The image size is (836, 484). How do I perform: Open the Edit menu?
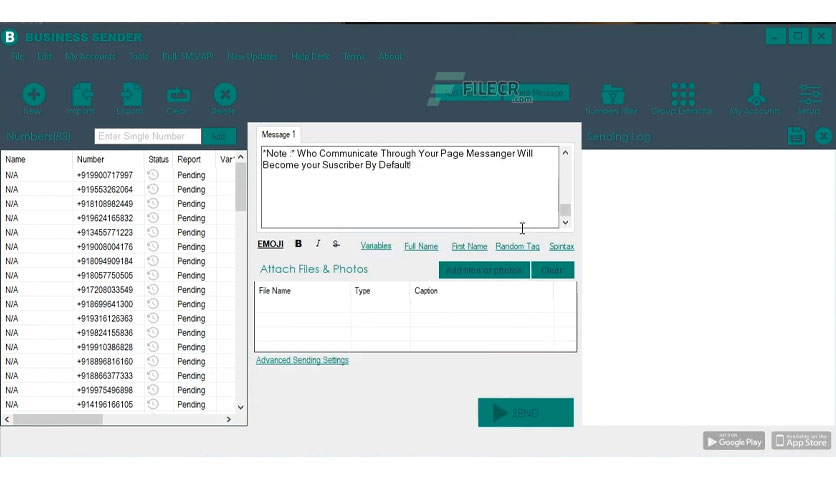click(45, 56)
